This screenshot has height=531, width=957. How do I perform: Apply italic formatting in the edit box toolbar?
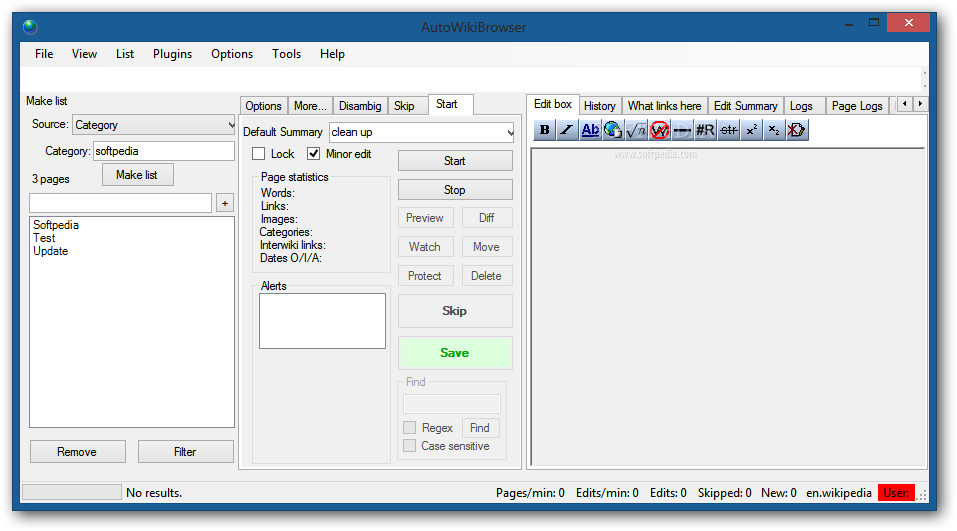click(567, 130)
